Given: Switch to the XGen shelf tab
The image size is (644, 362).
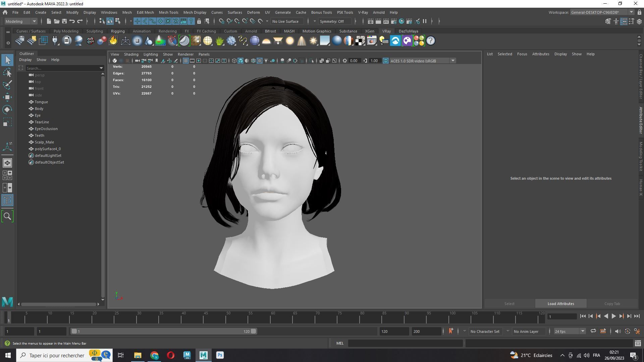Looking at the screenshot, I should [370, 31].
